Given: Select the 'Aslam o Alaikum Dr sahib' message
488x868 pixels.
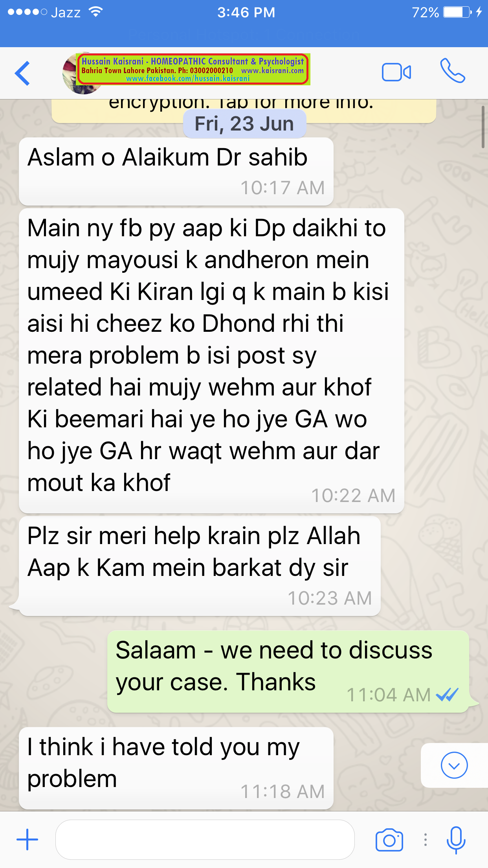Looking at the screenshot, I should (176, 171).
